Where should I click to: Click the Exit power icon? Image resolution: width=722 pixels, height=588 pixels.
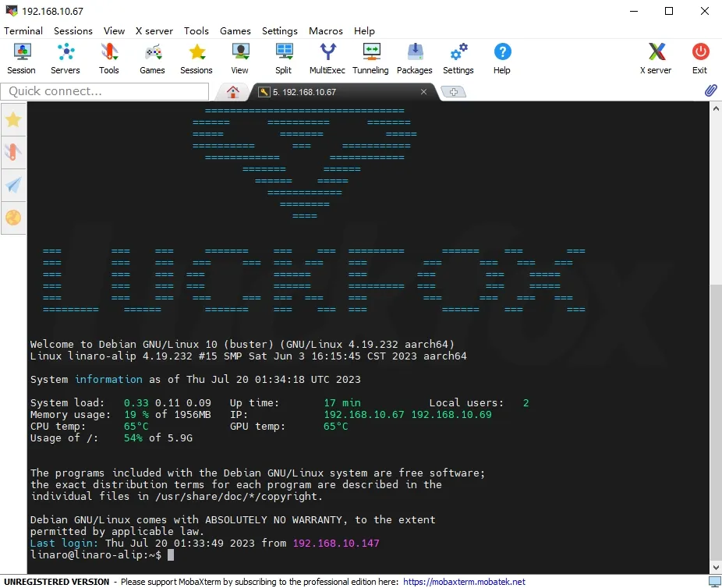point(700,58)
